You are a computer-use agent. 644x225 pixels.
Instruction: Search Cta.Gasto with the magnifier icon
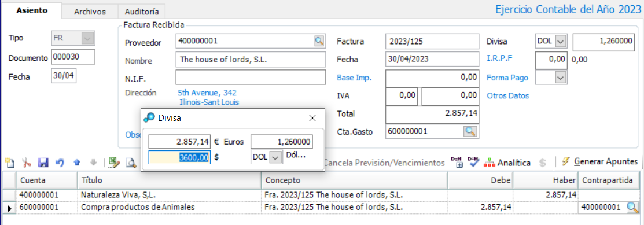tap(470, 131)
